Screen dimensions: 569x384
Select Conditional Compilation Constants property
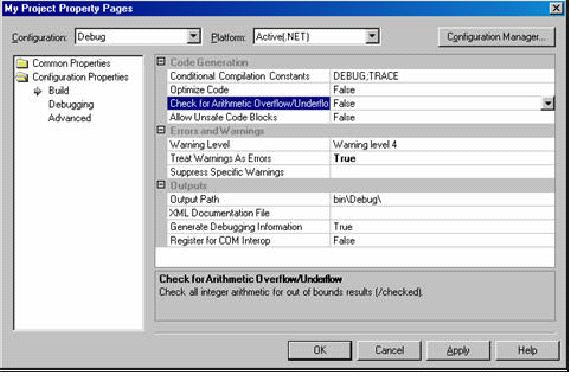pyautogui.click(x=249, y=76)
